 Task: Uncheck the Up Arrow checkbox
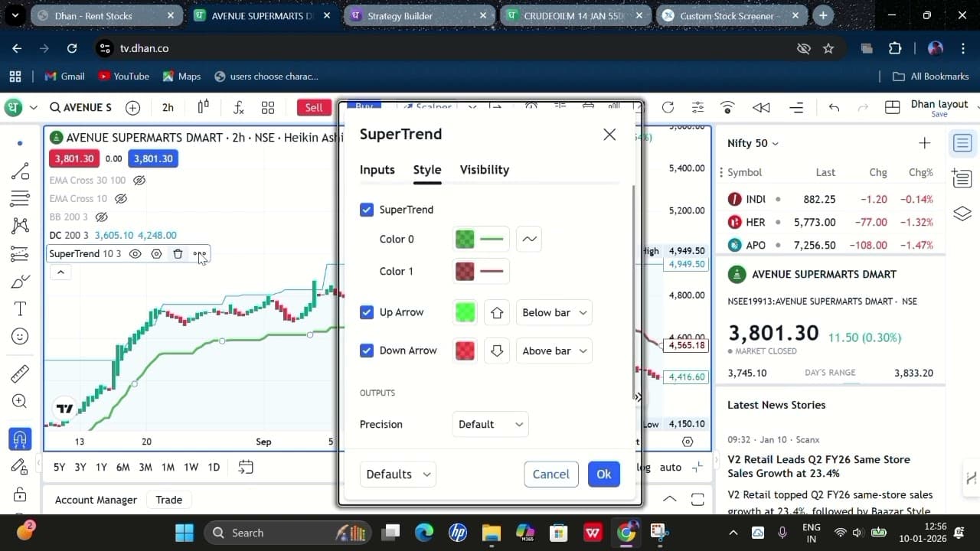coord(367,312)
